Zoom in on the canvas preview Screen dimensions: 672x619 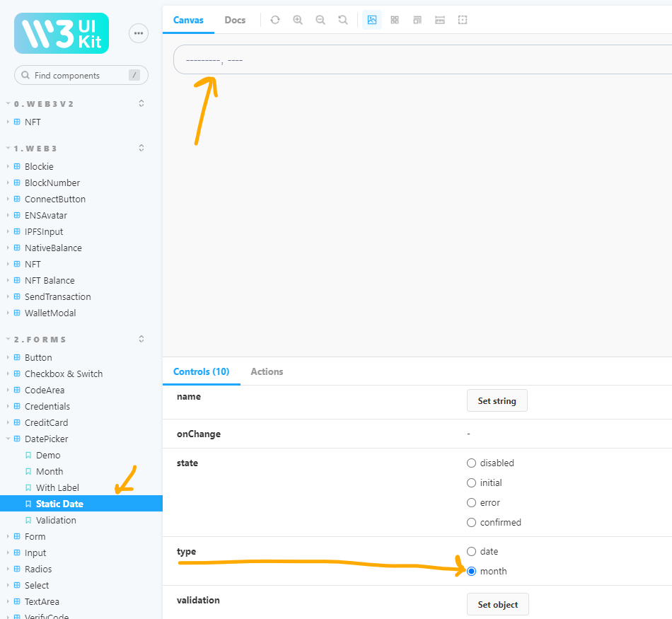pyautogui.click(x=298, y=20)
